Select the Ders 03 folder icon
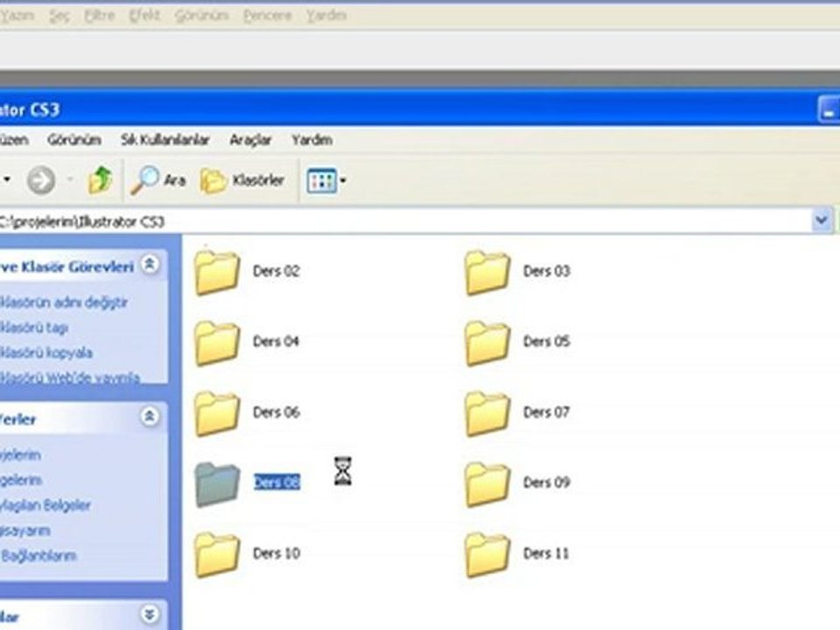The image size is (840, 630). coord(487,272)
